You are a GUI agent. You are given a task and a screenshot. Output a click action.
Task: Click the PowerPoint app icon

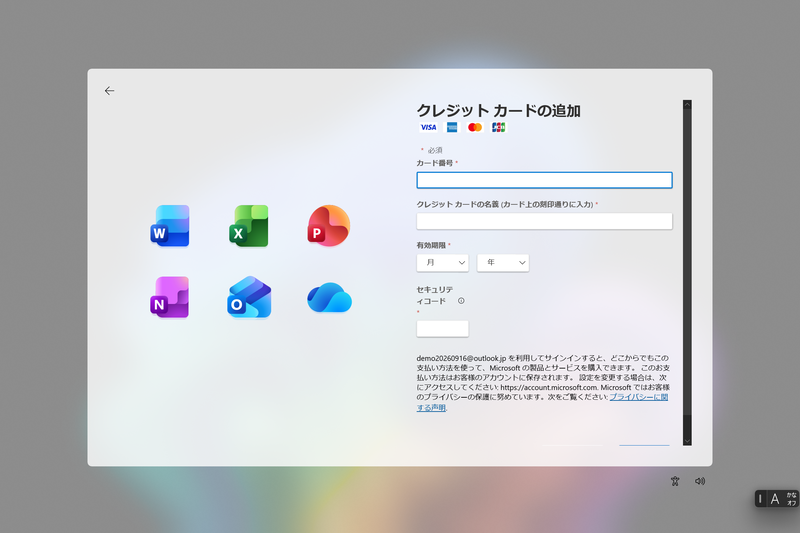[329, 226]
